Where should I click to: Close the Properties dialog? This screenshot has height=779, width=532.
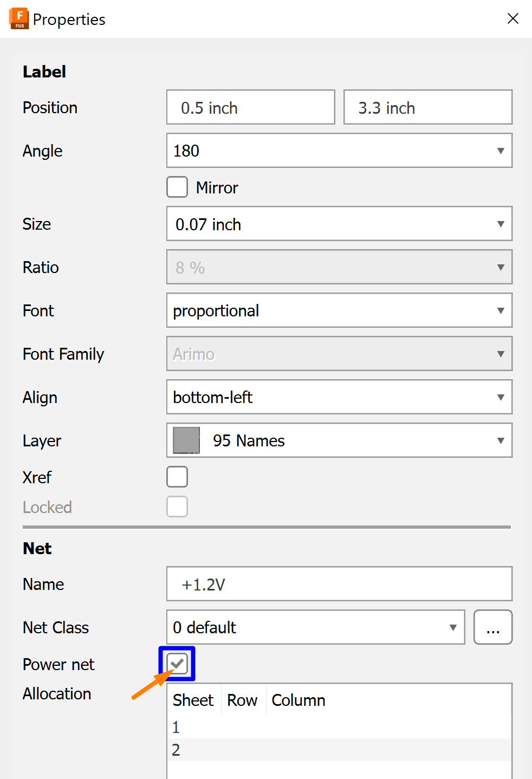(512, 19)
